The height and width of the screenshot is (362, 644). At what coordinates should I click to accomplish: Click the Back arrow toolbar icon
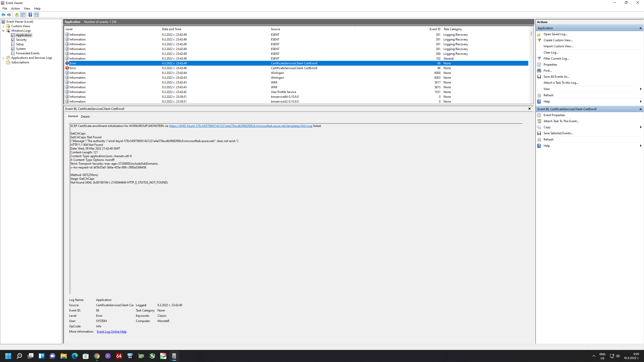(3, 15)
